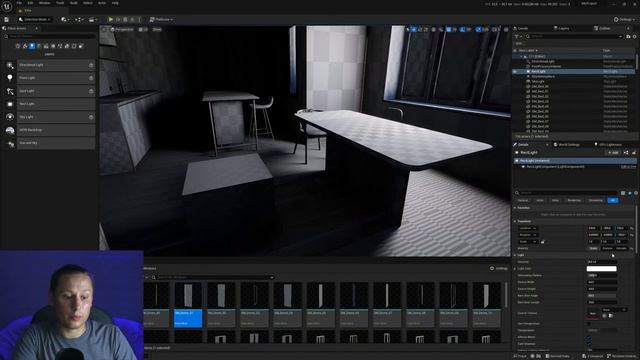640x360 pixels.
Task: Click the Point Light actor icon
Action: pyautogui.click(x=10, y=78)
